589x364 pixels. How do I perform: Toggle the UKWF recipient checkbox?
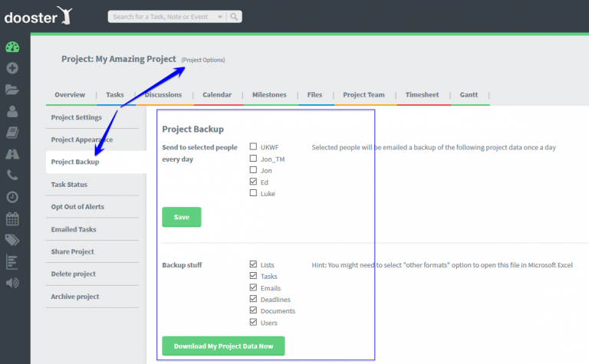tap(253, 146)
